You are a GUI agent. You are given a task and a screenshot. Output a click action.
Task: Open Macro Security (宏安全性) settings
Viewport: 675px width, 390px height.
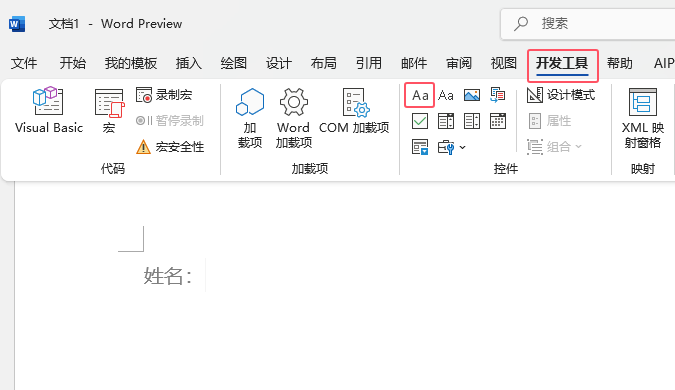pos(170,147)
